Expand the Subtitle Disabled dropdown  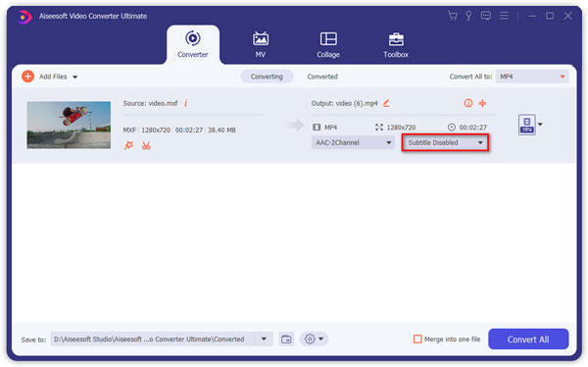tap(445, 142)
